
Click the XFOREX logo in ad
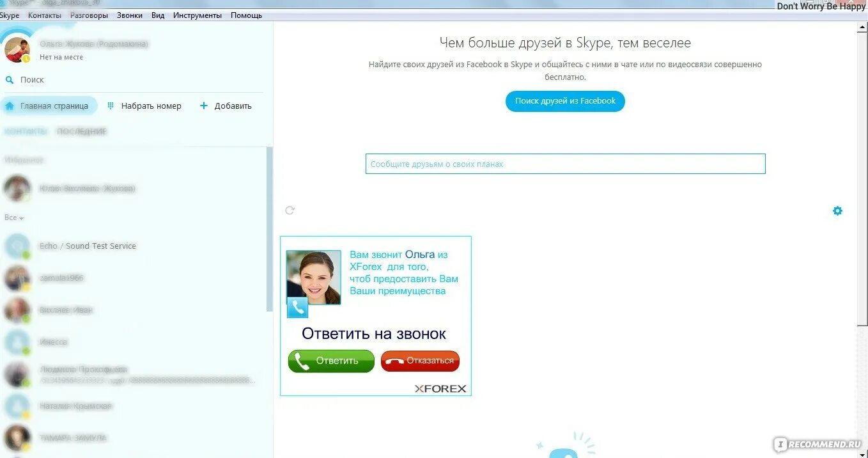440,388
